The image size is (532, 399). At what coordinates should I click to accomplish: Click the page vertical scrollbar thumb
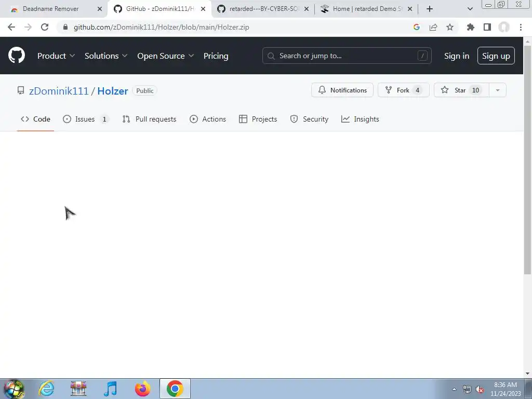[x=527, y=159]
